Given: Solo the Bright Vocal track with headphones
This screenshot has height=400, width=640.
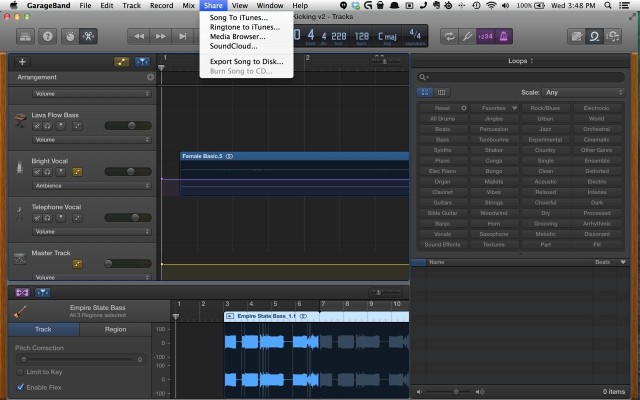Looking at the screenshot, I should (49, 171).
